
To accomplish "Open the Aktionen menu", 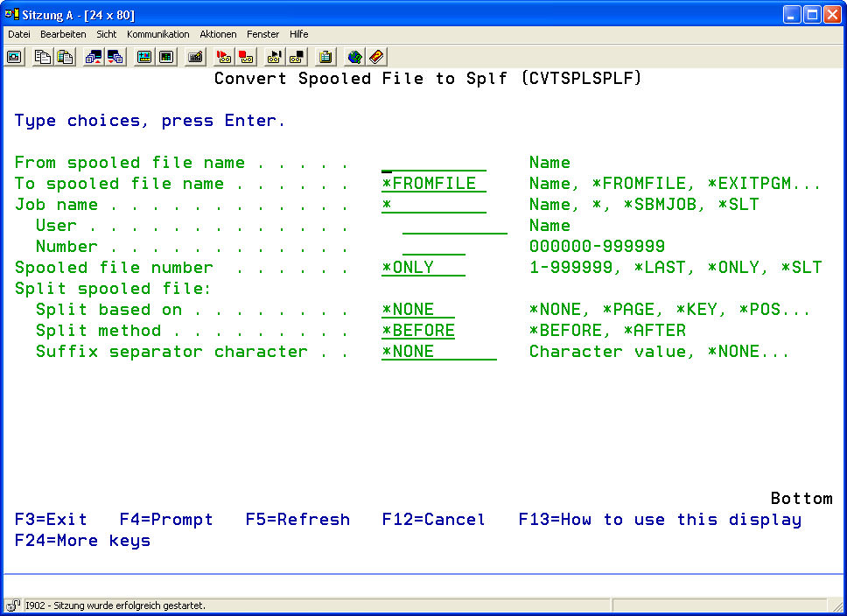I will 218,34.
